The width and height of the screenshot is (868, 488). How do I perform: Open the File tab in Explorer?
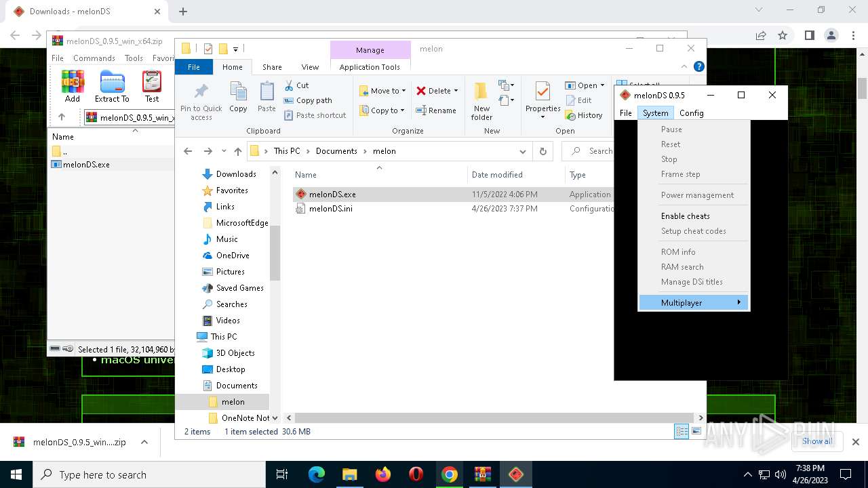[194, 67]
